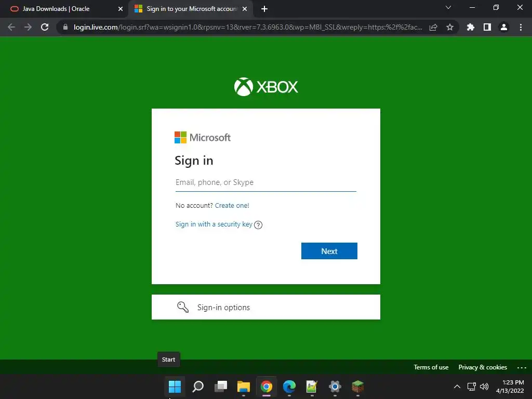532x399 pixels.
Task: Focus the Email, phone, or Skype field
Action: coord(265,182)
